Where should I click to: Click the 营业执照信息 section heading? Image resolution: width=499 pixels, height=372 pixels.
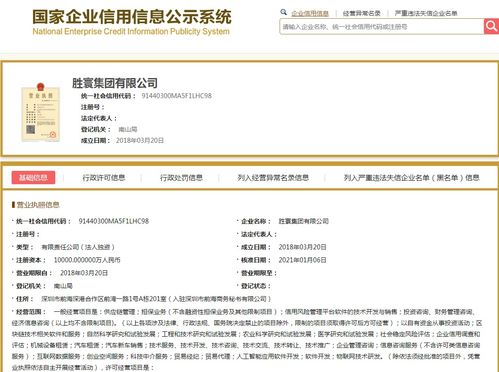point(38,205)
